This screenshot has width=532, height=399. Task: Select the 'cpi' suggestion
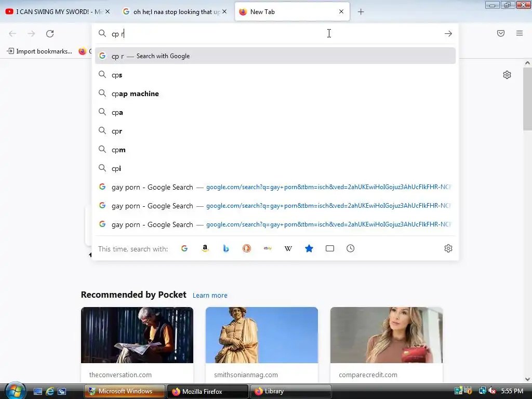click(x=275, y=168)
